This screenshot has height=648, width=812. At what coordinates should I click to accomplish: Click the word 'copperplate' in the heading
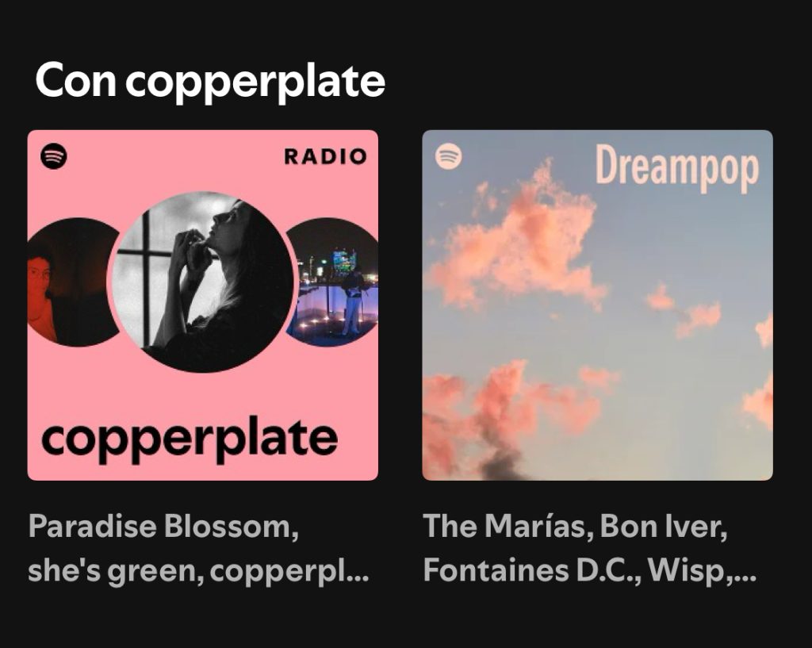pos(256,82)
